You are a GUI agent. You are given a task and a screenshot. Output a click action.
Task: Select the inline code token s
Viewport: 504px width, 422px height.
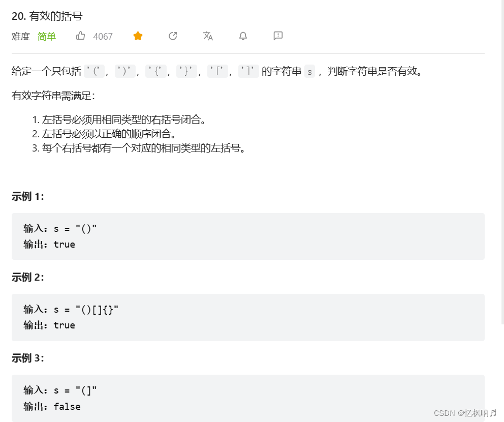pos(309,72)
